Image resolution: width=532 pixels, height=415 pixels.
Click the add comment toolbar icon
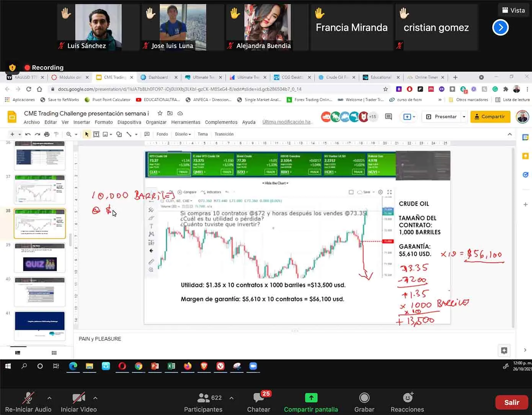147,134
